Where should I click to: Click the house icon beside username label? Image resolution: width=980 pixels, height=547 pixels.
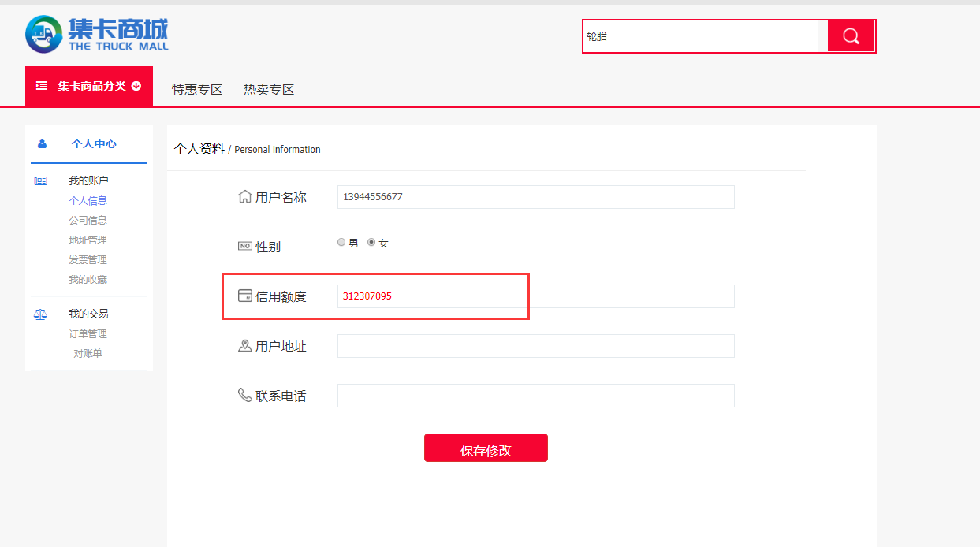pos(245,197)
